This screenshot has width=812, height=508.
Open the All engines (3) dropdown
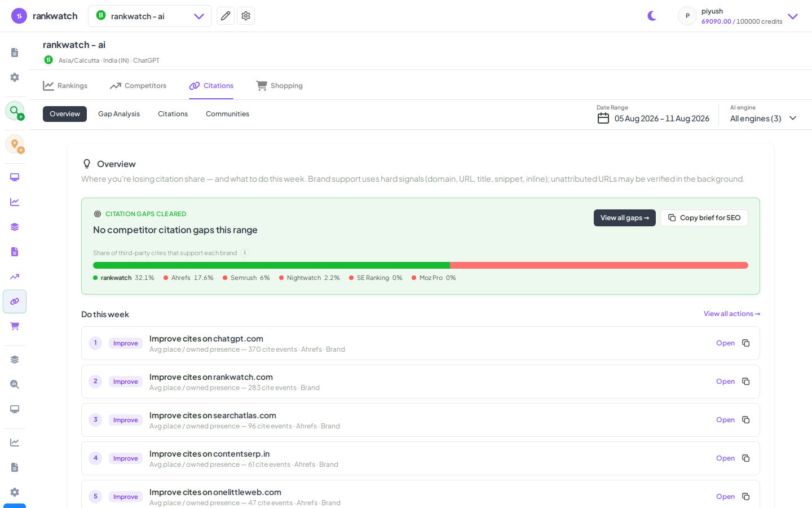pos(764,119)
